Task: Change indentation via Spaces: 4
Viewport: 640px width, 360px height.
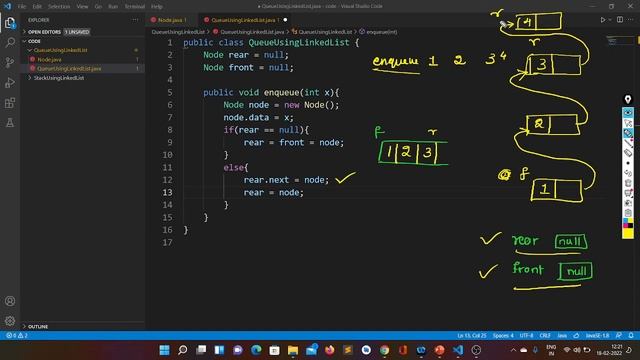Action: tap(503, 336)
